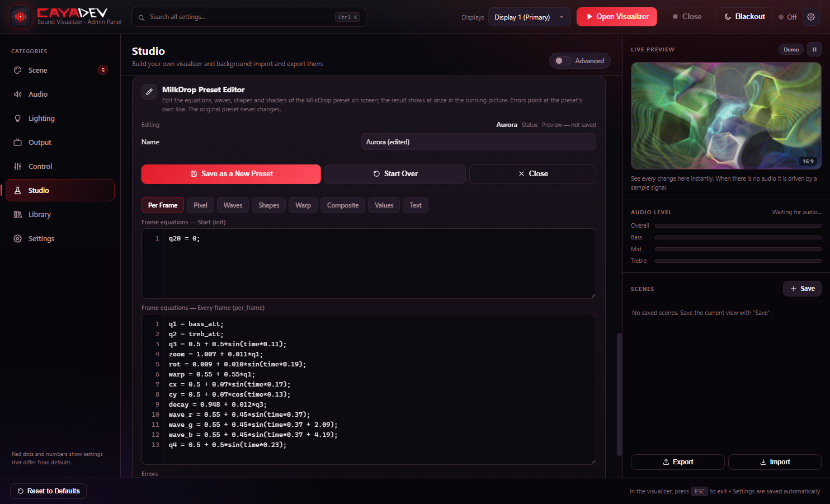Click Reset to Defaults
This screenshot has height=504, width=830.
48,491
